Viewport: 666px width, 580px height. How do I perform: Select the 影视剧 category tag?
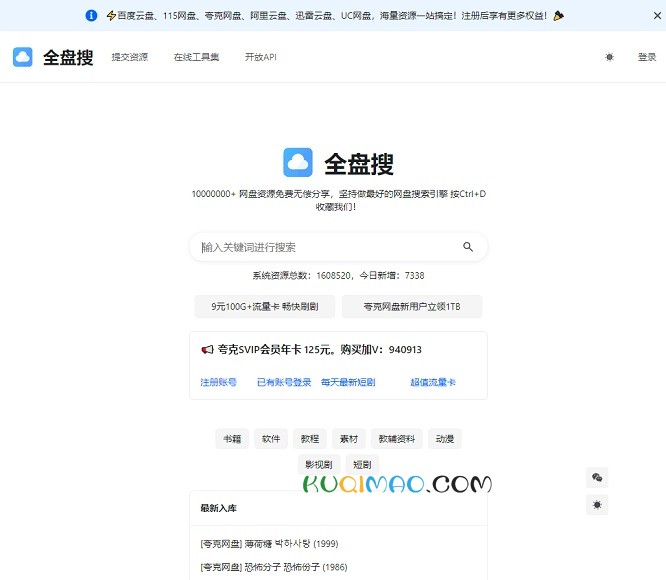pos(319,465)
